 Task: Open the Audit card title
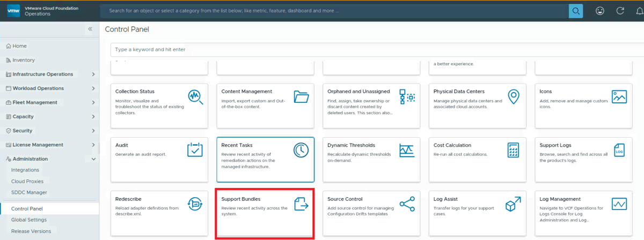[122, 145]
